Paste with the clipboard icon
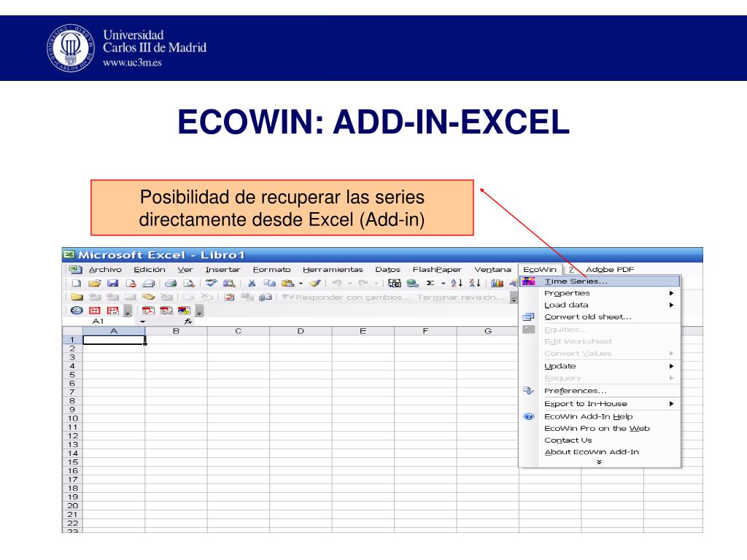The height and width of the screenshot is (560, 747). point(287,284)
